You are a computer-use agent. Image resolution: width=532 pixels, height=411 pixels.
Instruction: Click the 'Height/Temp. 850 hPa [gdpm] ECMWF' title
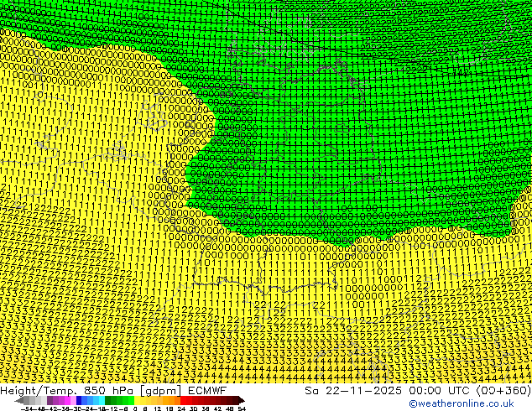click(113, 391)
